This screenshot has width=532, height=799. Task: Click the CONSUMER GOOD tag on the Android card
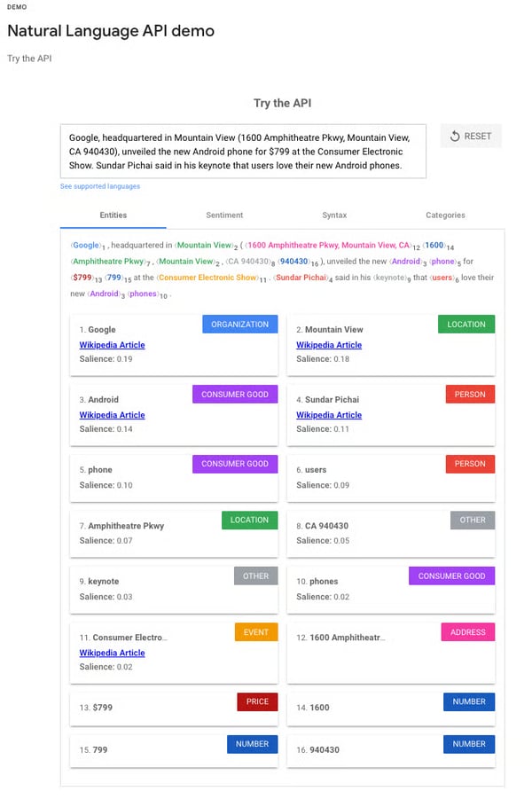tap(235, 395)
